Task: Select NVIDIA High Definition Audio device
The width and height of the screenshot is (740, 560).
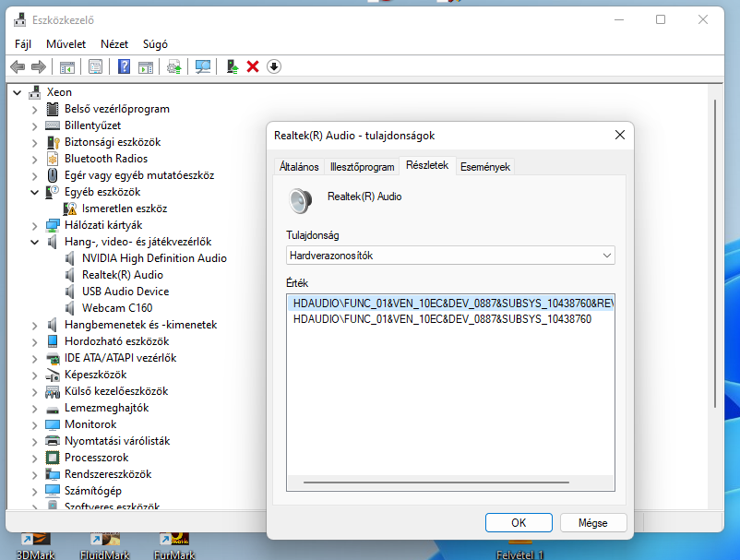Action: 154,258
